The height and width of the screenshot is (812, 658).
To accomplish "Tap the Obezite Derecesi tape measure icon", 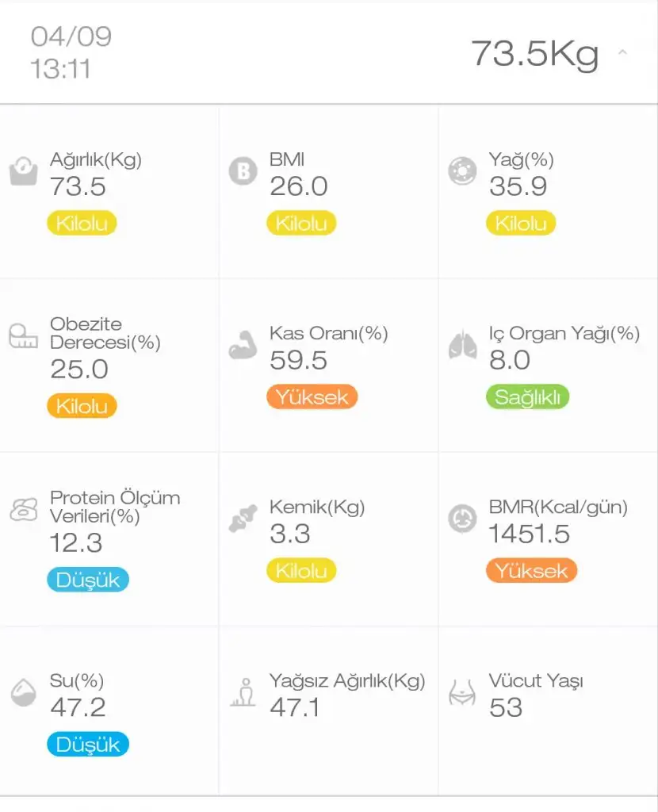I will (24, 338).
